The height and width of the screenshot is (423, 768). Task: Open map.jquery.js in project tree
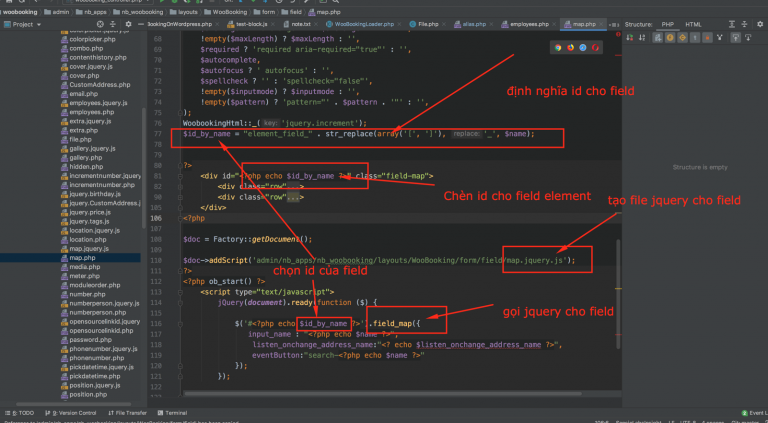click(x=89, y=248)
